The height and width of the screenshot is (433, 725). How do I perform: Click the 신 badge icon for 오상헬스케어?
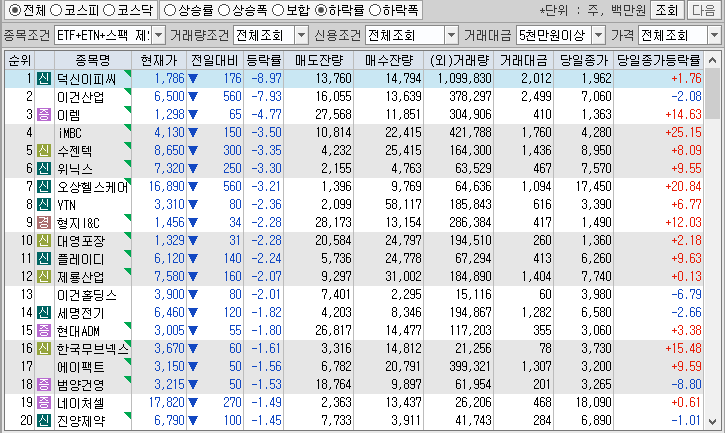point(44,186)
